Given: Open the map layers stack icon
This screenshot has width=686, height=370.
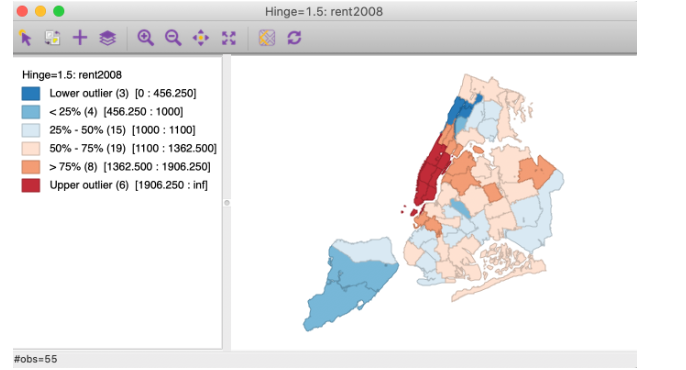Looking at the screenshot, I should tap(107, 38).
